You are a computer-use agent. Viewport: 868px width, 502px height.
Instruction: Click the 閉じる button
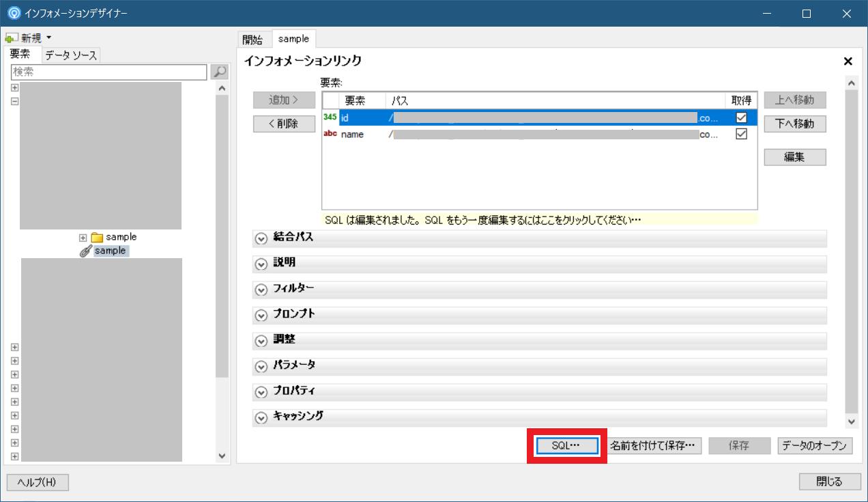830,482
